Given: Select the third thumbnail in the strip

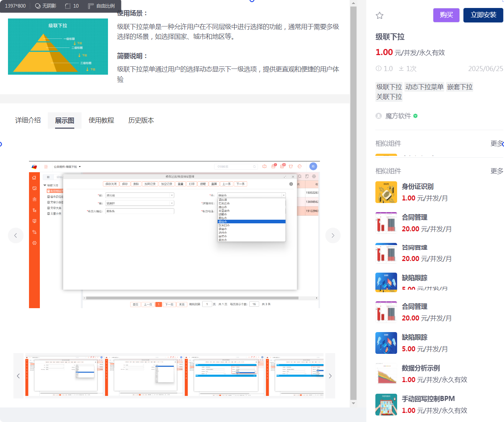Looking at the screenshot, I should [225, 376].
